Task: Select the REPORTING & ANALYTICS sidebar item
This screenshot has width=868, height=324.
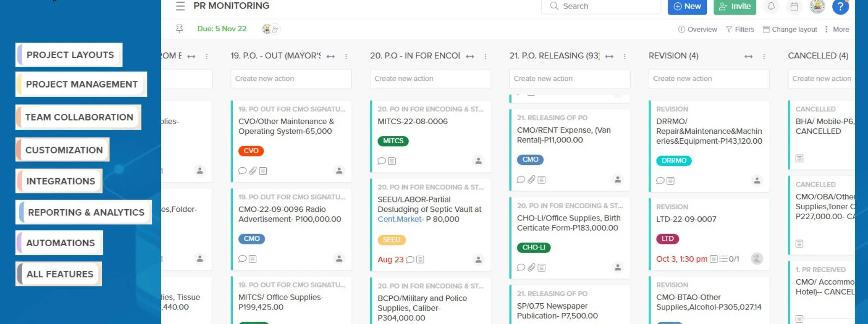Action: (84, 212)
